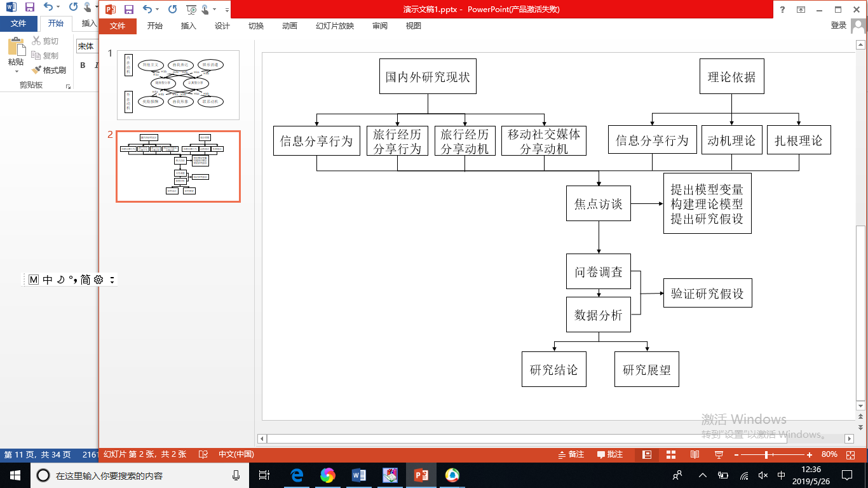Save the presentation via PowerPoint's quick-access save icon
This screenshot has height=488, width=868.
click(x=129, y=9)
